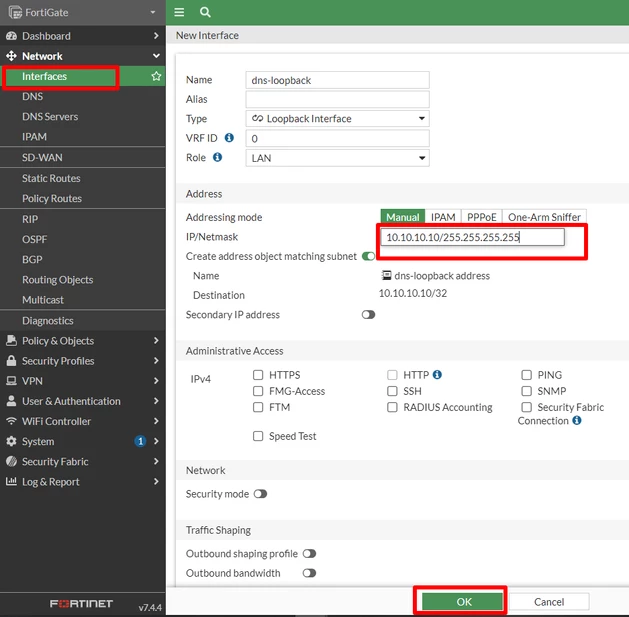
Task: Open SD-WAN in the sidebar
Action: point(42,158)
